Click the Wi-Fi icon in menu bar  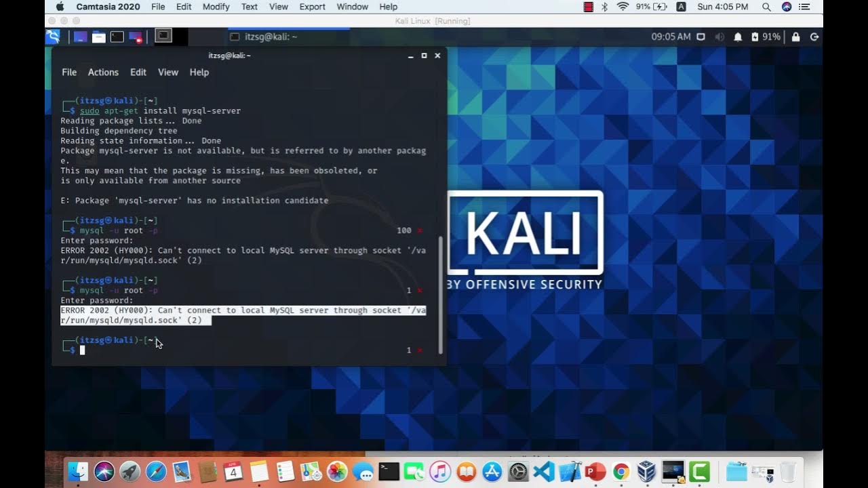click(623, 7)
